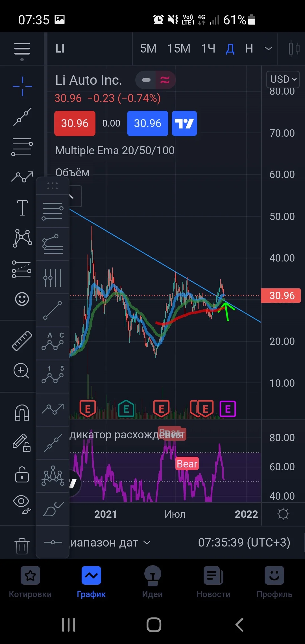The image size is (305, 644).
Task: Expand the Диапазон дат date range dropdown
Action: (x=110, y=543)
